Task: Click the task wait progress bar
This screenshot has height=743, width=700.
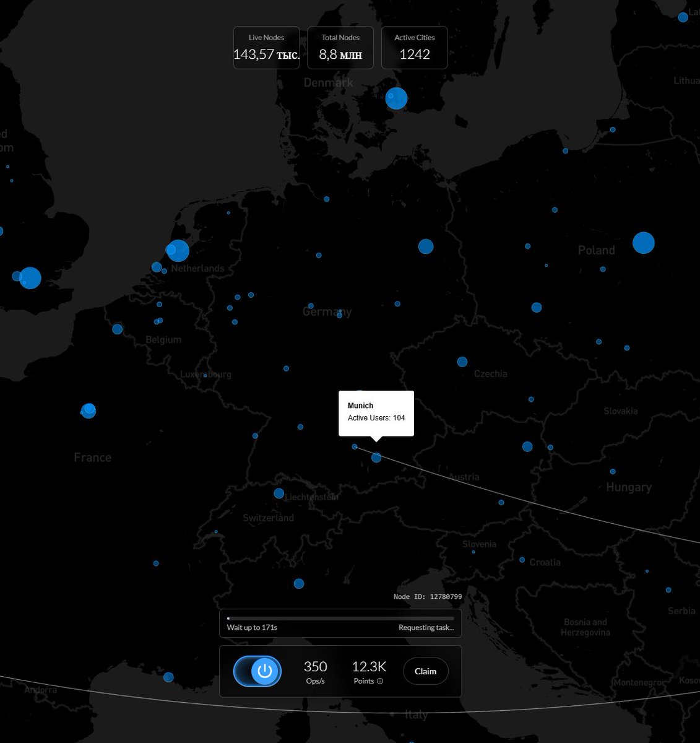Action: (340, 618)
